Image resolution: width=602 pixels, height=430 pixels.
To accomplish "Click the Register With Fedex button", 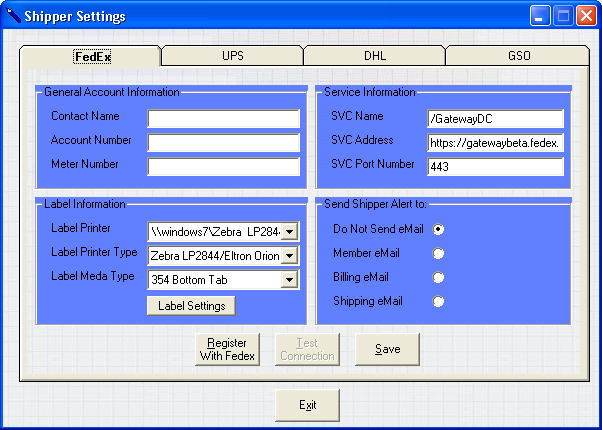I will [x=227, y=349].
